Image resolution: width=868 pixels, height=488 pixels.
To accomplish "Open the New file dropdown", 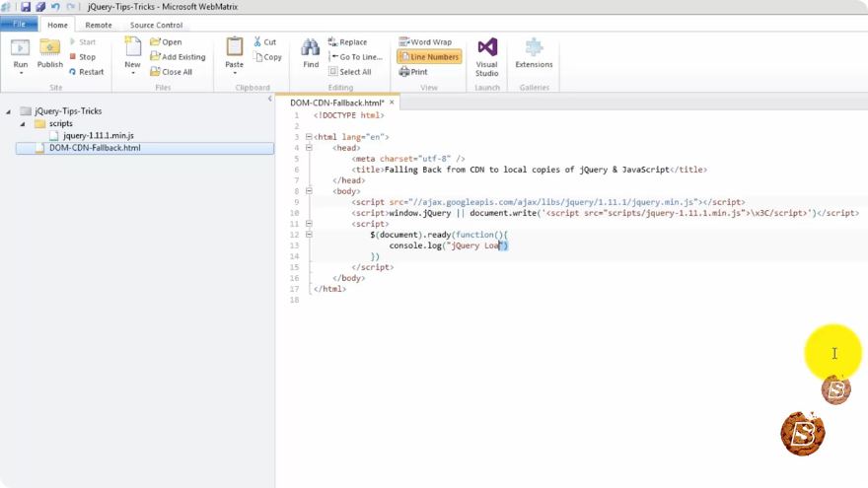I will pyautogui.click(x=133, y=73).
